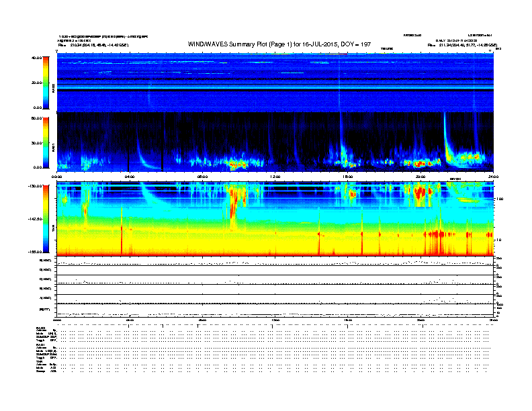Viewport: 532px width, 411px height.
Task: Click the 16:00 tick label below RAD1 spectrogram
Action: pos(347,177)
